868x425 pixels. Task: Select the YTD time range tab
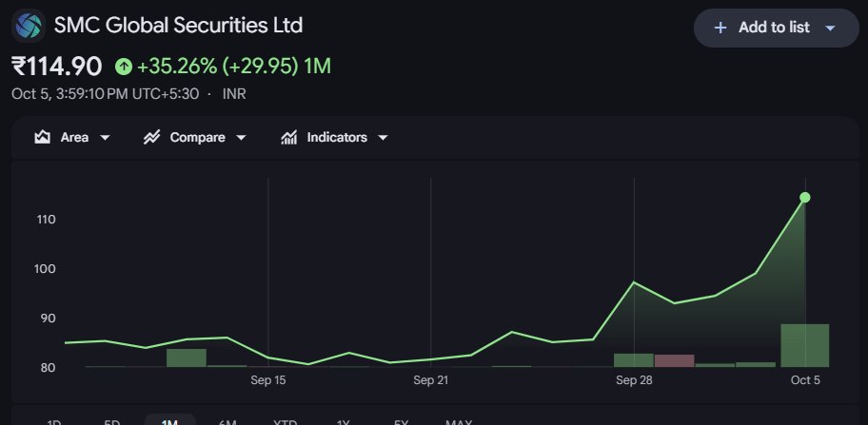pos(286,422)
